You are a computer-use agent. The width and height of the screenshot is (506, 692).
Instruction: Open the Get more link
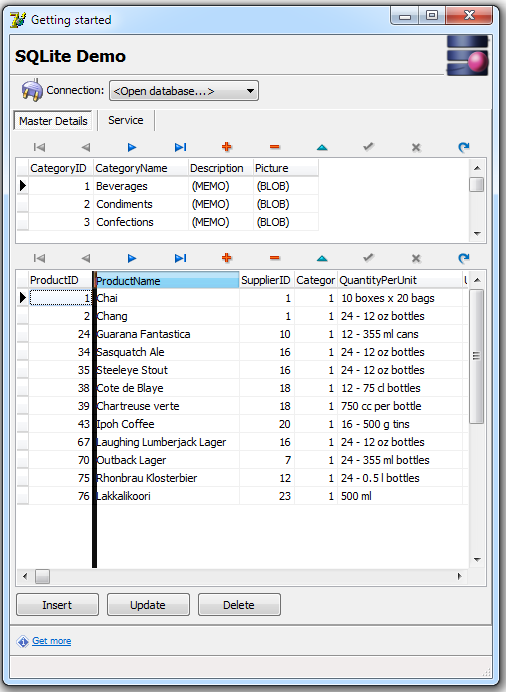(x=52, y=641)
